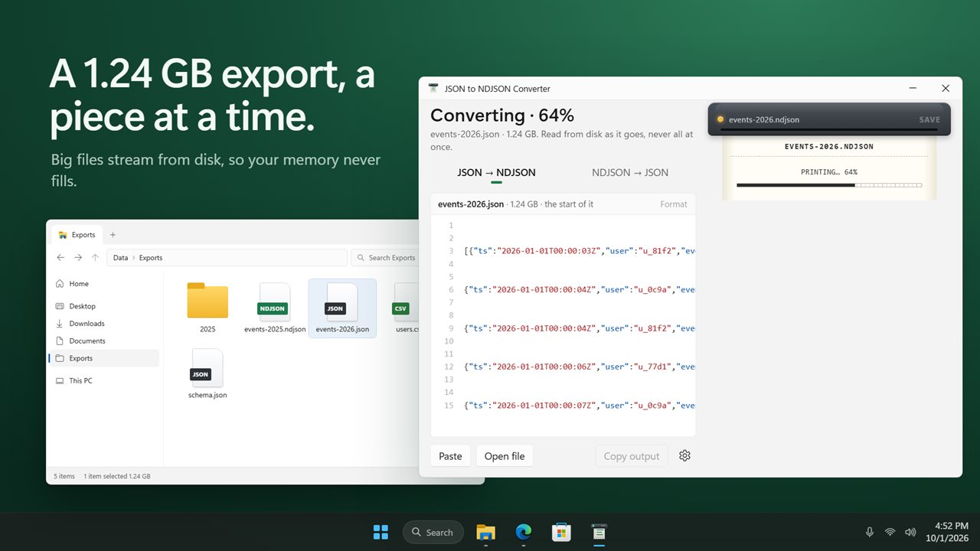
Task: Open Documents in the explorer sidebar
Action: pyautogui.click(x=106, y=341)
